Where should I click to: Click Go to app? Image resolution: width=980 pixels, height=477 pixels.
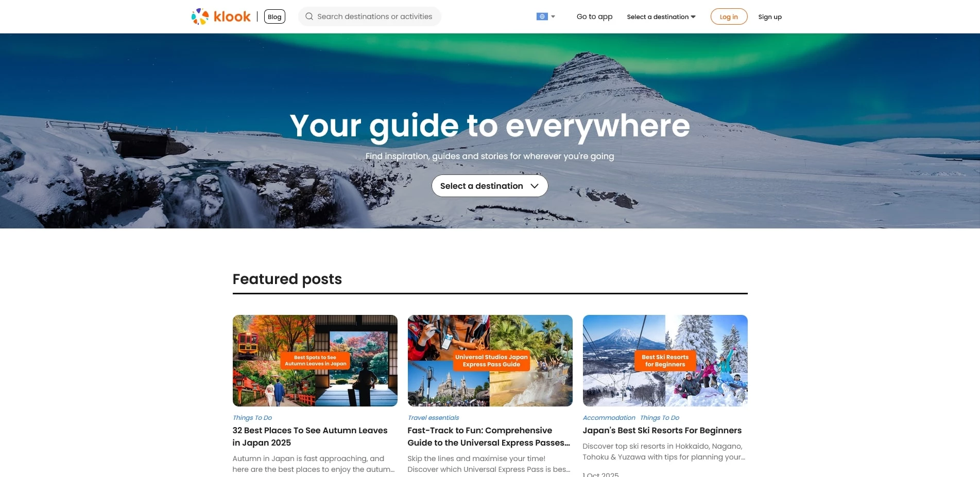click(594, 16)
